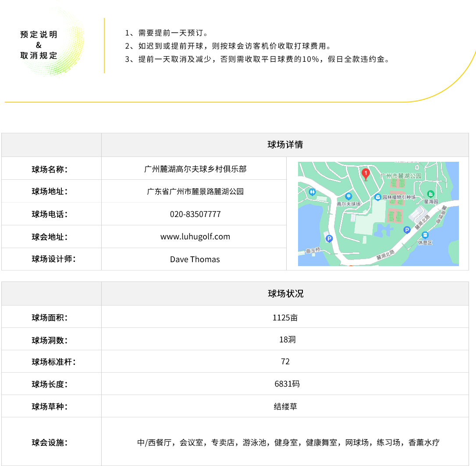Click the 广州市麓湖公园 label on map
The image size is (476, 466).
(401, 176)
